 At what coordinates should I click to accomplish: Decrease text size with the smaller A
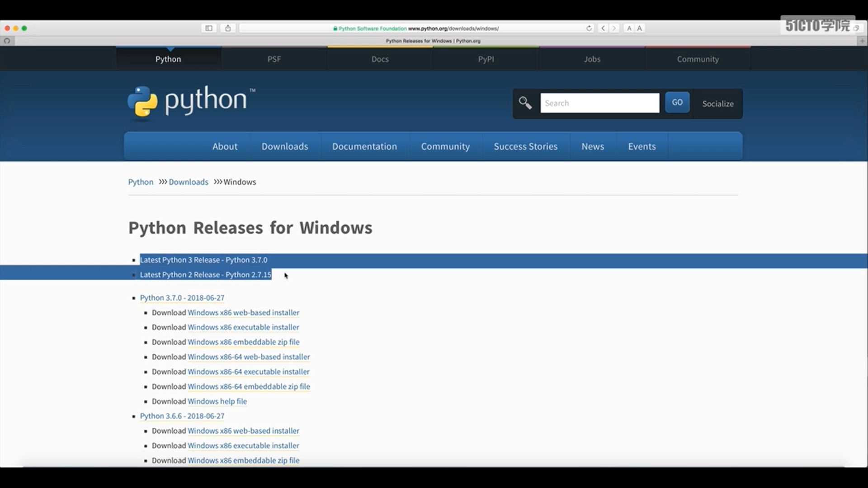(629, 28)
